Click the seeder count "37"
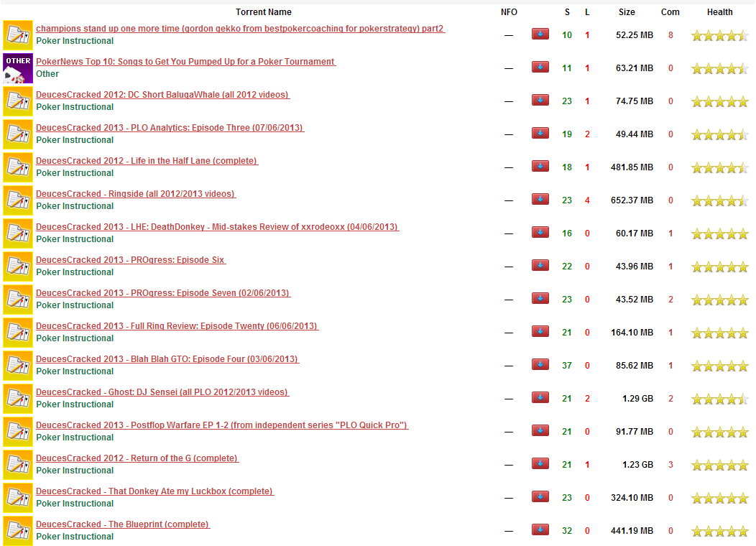This screenshot has height=546, width=756. [567, 365]
